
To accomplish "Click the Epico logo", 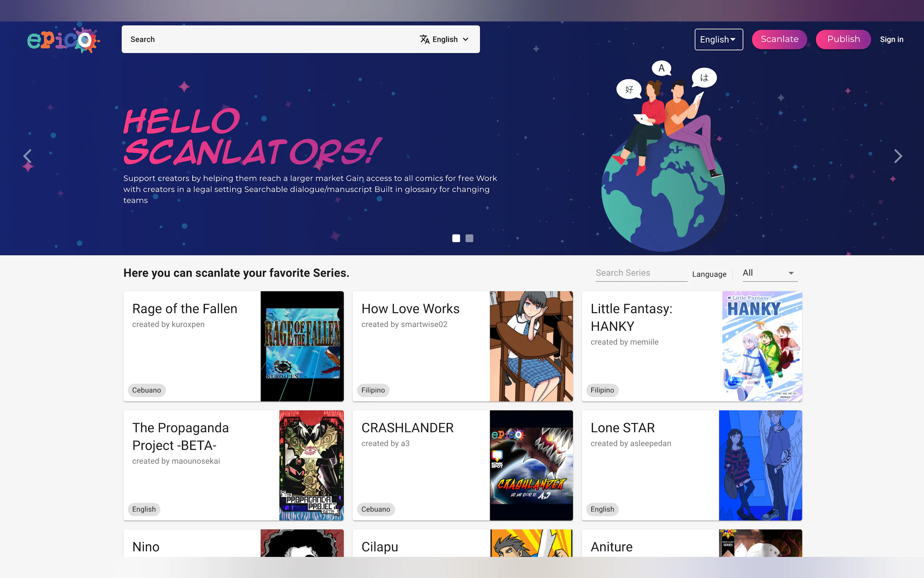I will coord(63,39).
